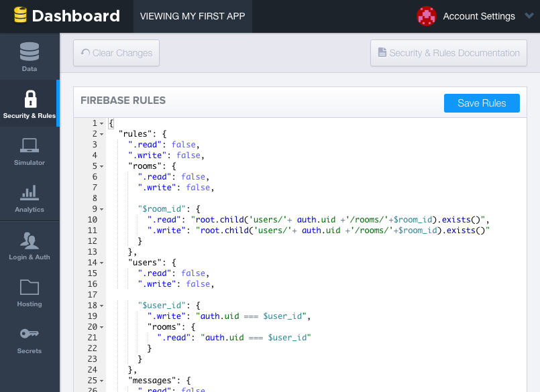540x392 pixels.
Task: Click line number 10 in the gutter
Action: [x=93, y=220]
